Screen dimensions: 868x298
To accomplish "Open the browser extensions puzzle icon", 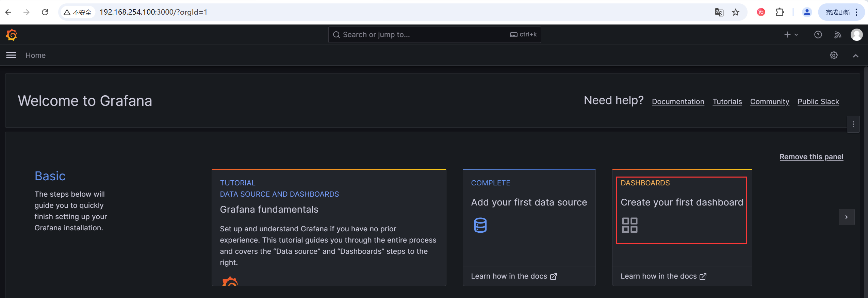I will (780, 12).
